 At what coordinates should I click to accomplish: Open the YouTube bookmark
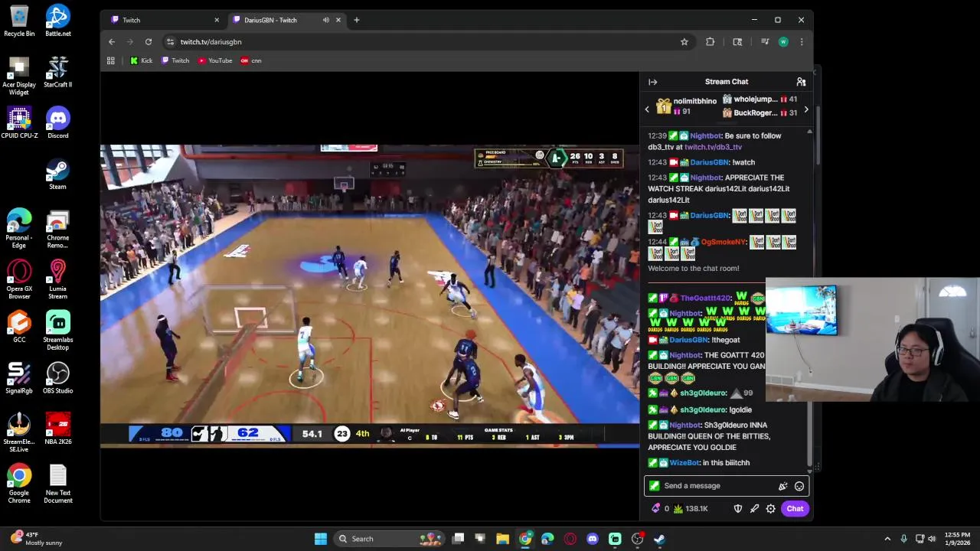click(x=215, y=60)
